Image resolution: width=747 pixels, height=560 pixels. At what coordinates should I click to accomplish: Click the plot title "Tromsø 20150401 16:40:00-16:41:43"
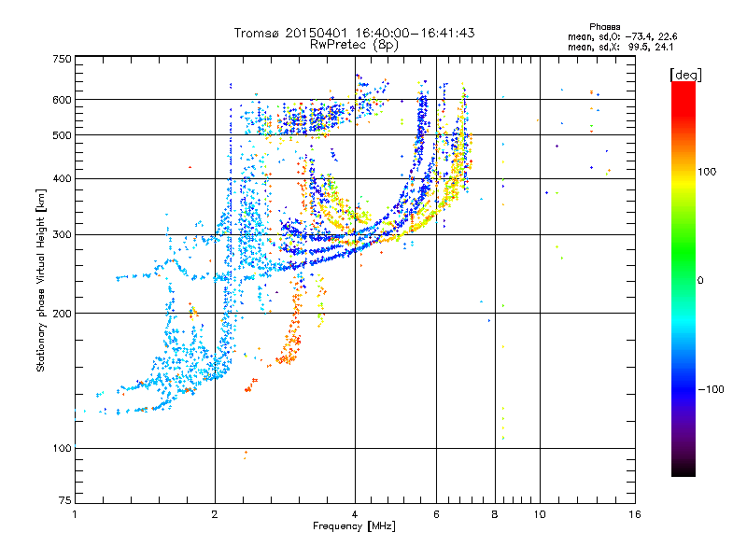(x=354, y=33)
